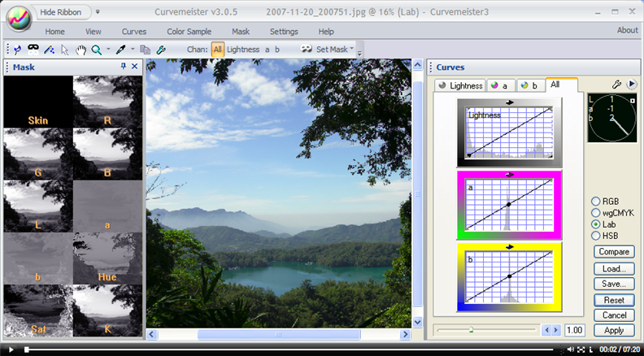
Task: Select the wgCMYK color mode radio button
Action: coord(596,213)
